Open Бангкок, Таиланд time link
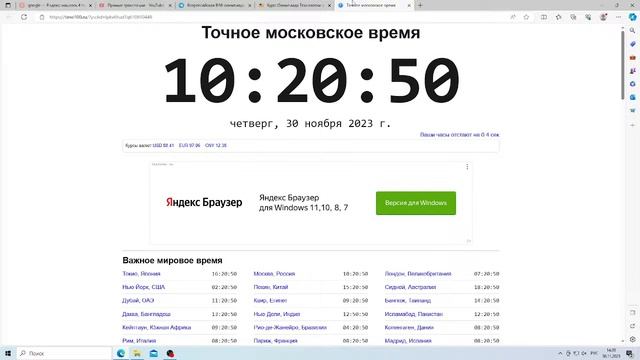The width and height of the screenshot is (640, 360). point(407,300)
